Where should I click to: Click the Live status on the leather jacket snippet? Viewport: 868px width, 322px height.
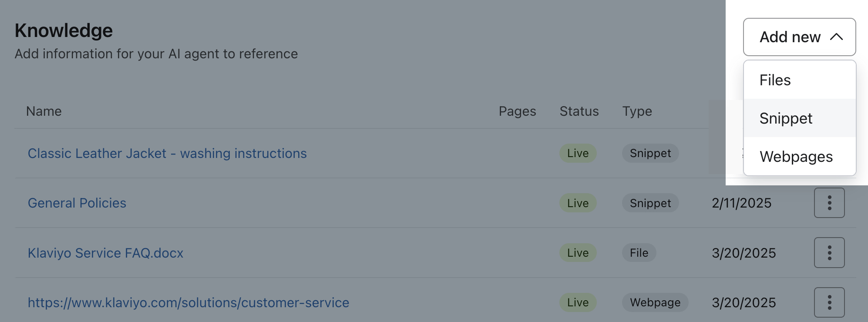[578, 153]
